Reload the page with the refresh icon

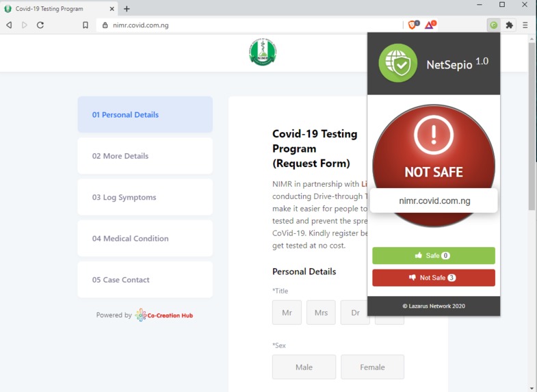[x=40, y=25]
